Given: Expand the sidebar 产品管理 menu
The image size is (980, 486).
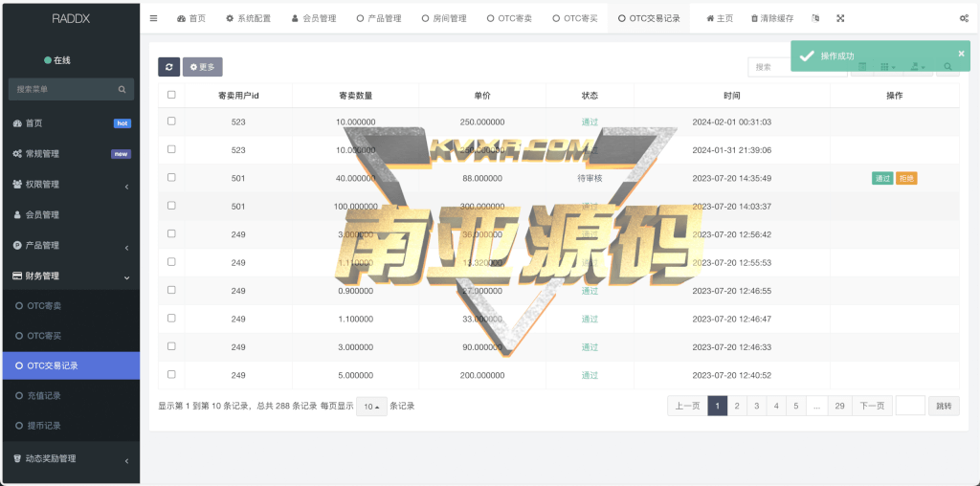Looking at the screenshot, I should (70, 246).
